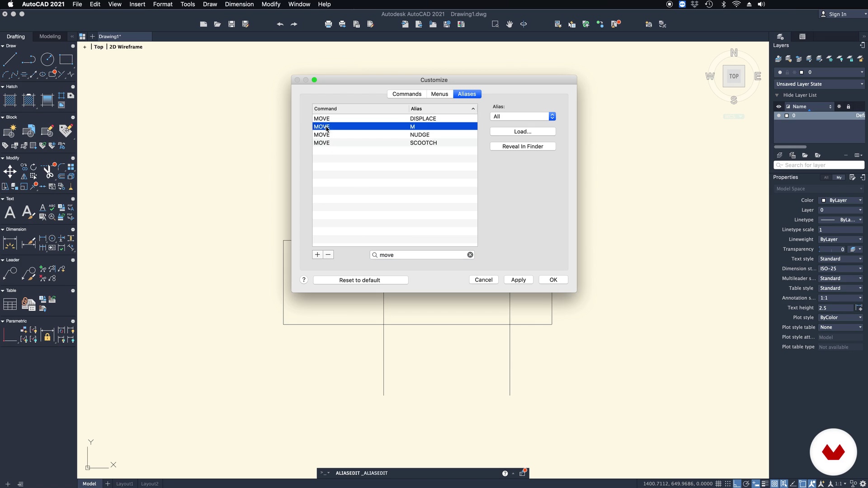The image size is (868, 488).
Task: Click Sign In at the top right
Action: [x=837, y=14]
